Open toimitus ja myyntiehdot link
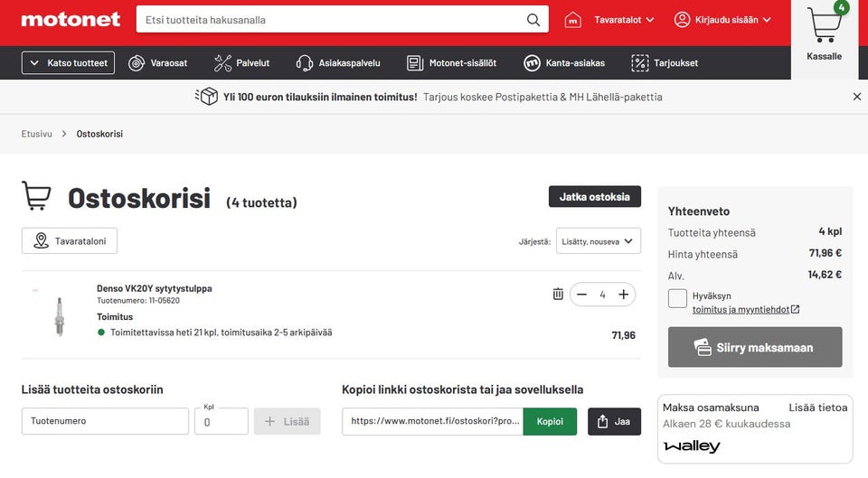This screenshot has height=478, width=868. (746, 310)
